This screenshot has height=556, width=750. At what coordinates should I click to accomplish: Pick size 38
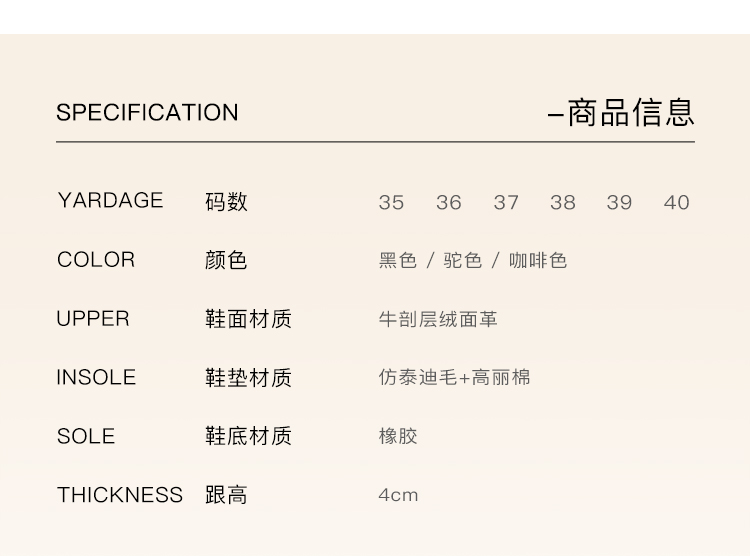[563, 203]
